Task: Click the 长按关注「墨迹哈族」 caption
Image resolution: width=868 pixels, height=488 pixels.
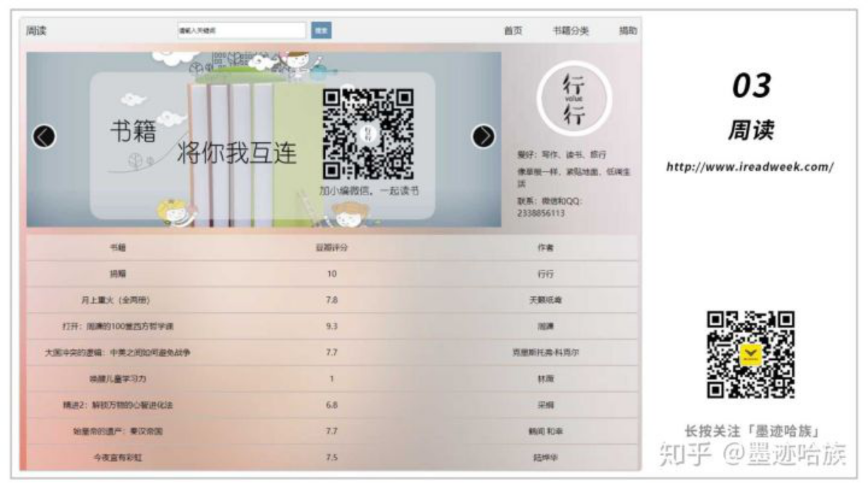Action: point(753,431)
